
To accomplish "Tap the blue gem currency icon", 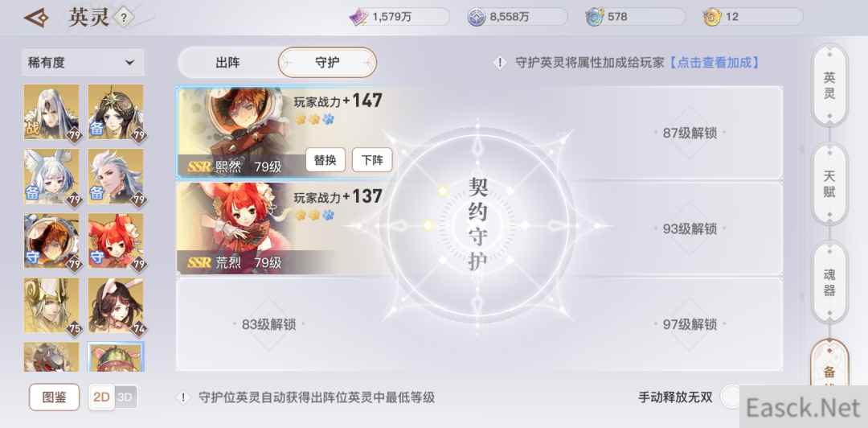I will [595, 17].
